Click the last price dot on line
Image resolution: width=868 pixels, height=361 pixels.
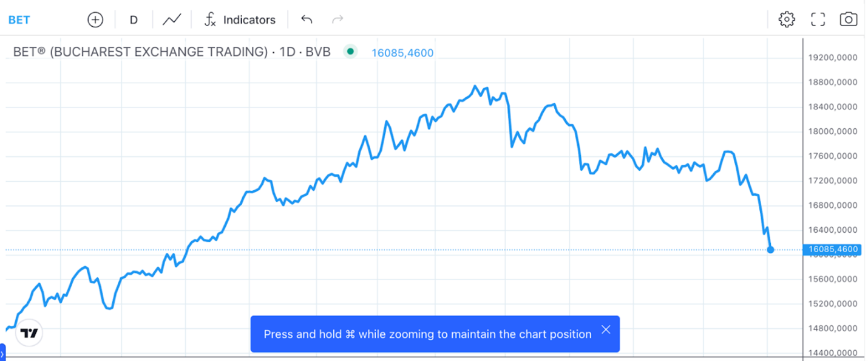pyautogui.click(x=770, y=249)
